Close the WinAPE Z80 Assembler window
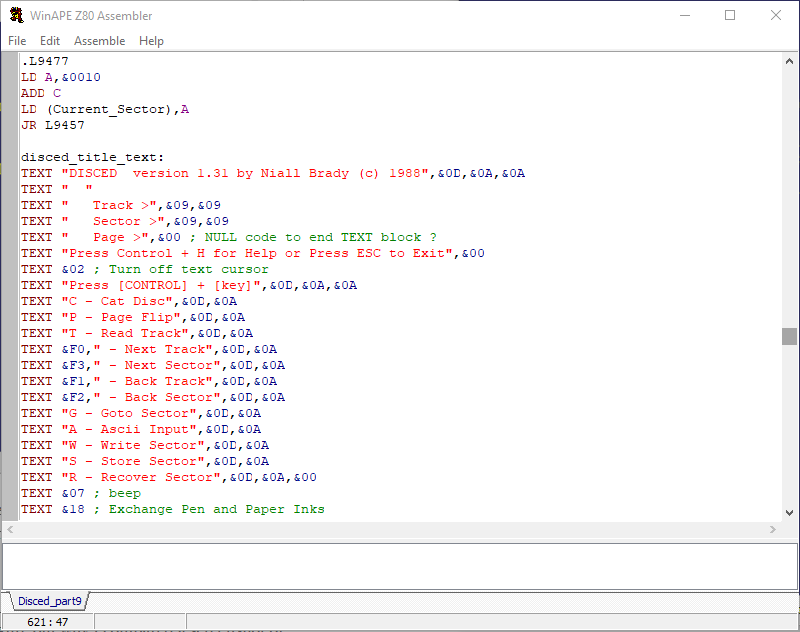This screenshot has height=632, width=800. pyautogui.click(x=776, y=15)
